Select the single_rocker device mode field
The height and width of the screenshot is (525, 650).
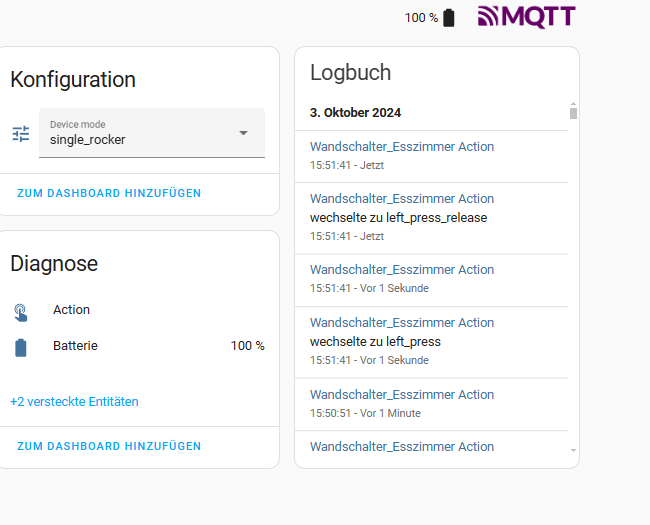(152, 133)
